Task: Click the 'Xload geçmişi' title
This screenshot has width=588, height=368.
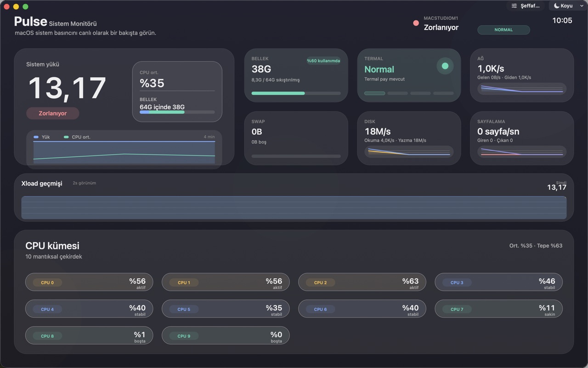Action: click(42, 184)
